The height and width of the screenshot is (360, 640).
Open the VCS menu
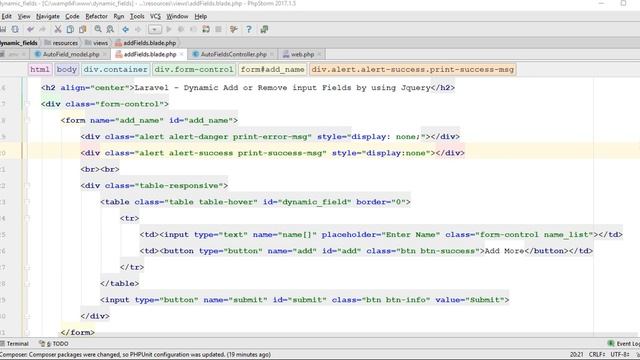tap(156, 16)
